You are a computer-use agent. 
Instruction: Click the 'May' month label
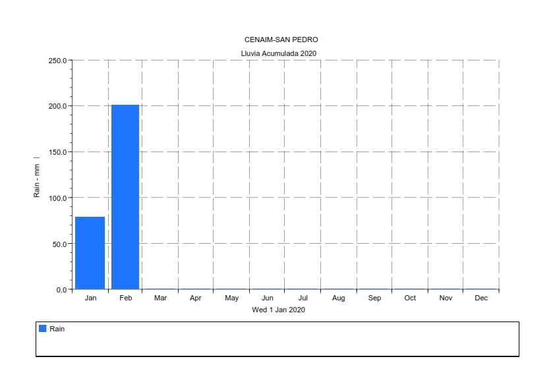coord(232,298)
